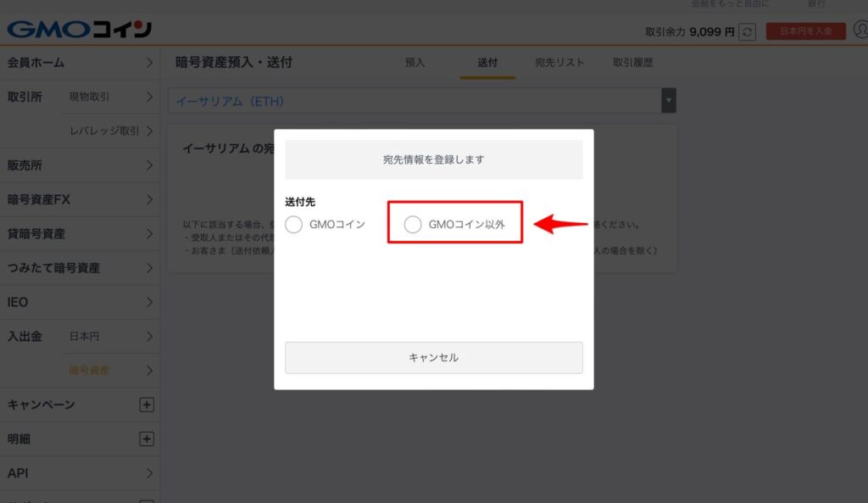Open つみたて暗号資産 menu item

point(80,268)
